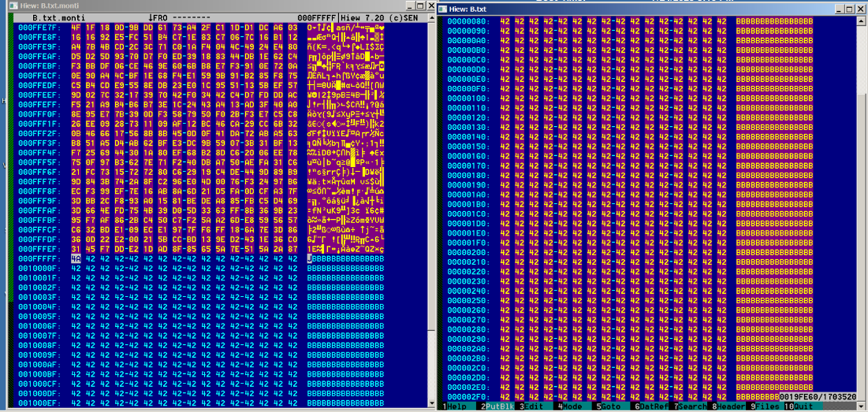This screenshot has width=868, height=412.
Task: Click the Hiew B.txt.monti title bar icon
Action: pos(13,6)
